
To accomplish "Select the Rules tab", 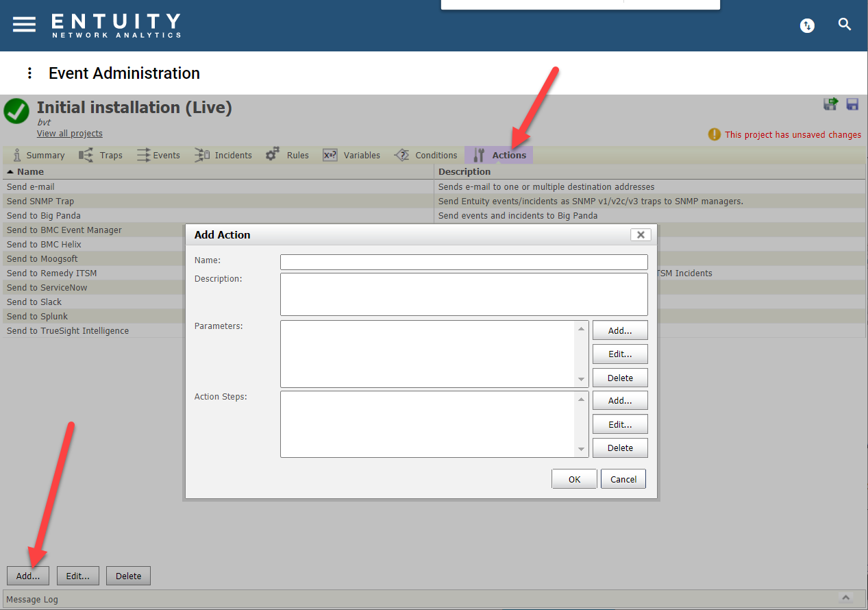I will 287,156.
